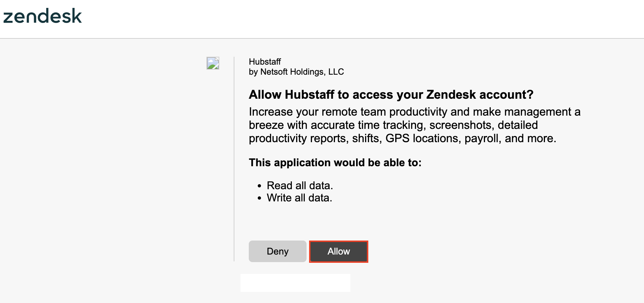Viewport: 644px width, 303px height.
Task: Click the words 'time tracking' in description
Action: pos(402,125)
